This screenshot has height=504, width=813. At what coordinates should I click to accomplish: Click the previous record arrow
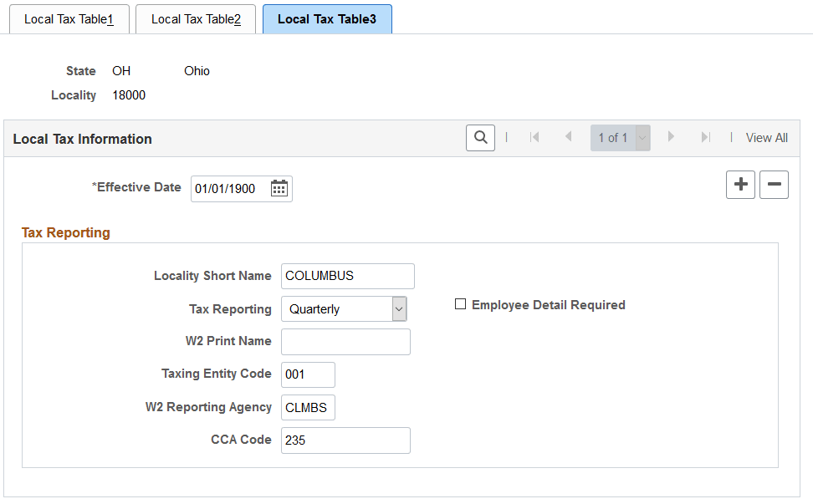[x=568, y=137]
